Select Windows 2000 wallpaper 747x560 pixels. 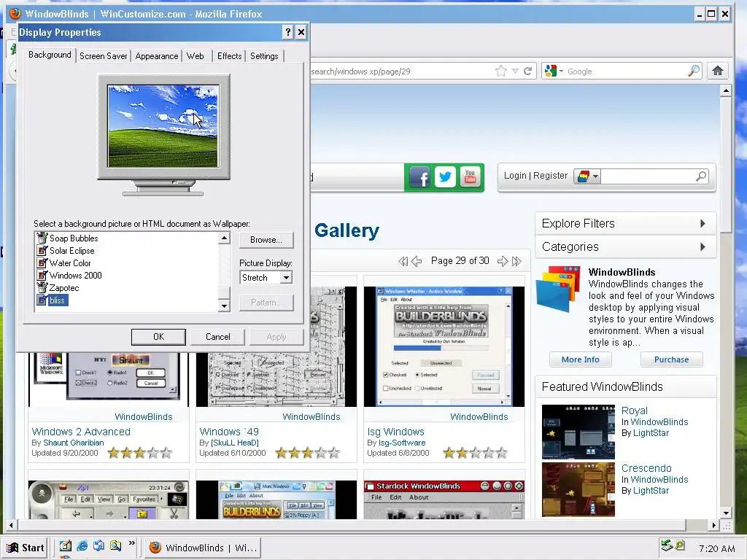(x=75, y=275)
